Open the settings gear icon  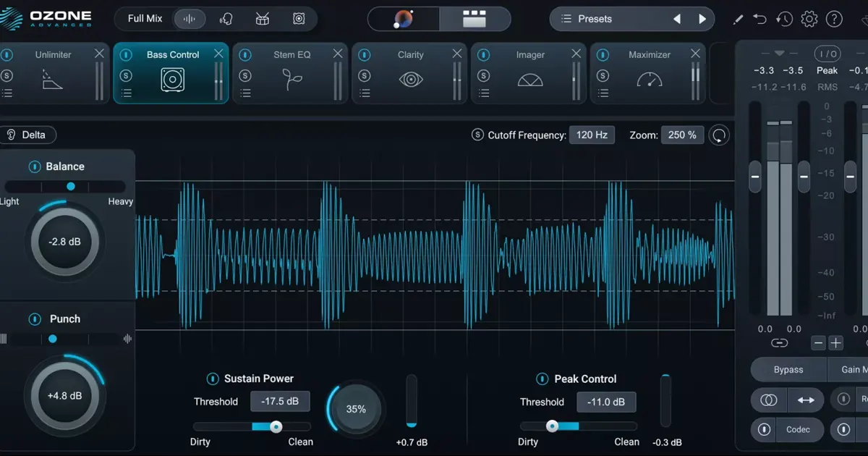pos(809,20)
